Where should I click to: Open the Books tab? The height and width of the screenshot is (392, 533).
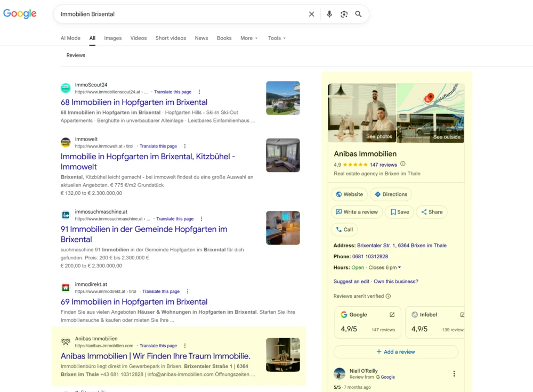click(224, 38)
